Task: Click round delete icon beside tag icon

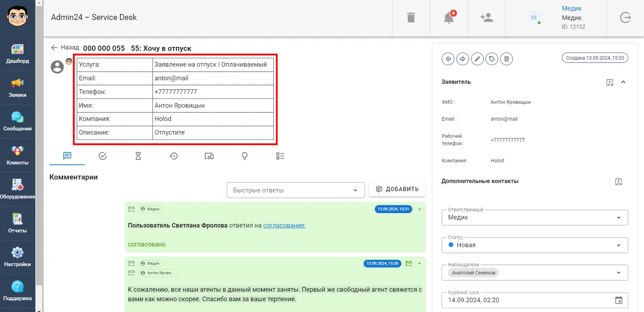Action: point(506,59)
